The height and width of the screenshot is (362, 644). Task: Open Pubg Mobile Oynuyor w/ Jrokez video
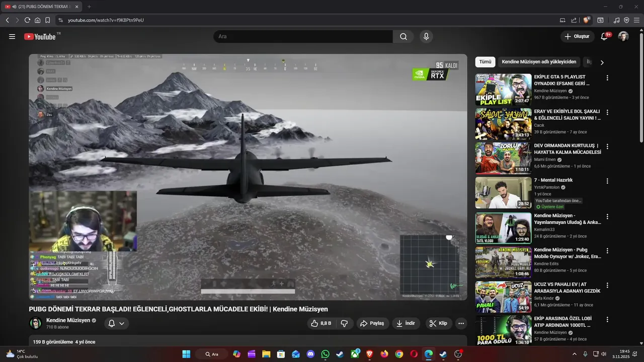[x=568, y=253]
